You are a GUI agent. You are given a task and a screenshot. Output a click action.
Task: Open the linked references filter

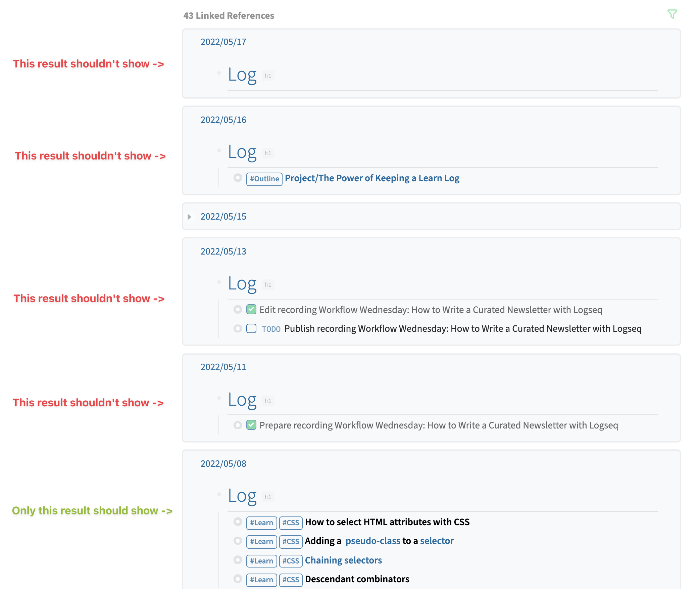[x=672, y=14]
